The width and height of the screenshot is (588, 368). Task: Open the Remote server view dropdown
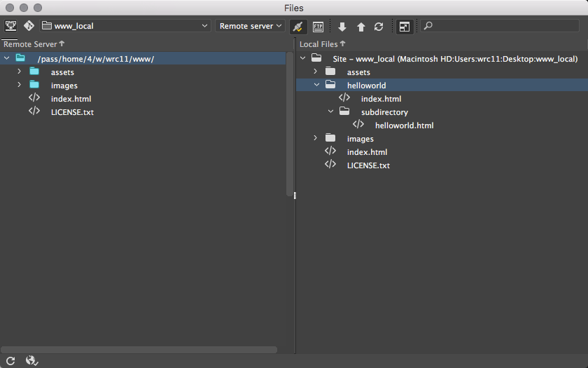[x=250, y=26]
